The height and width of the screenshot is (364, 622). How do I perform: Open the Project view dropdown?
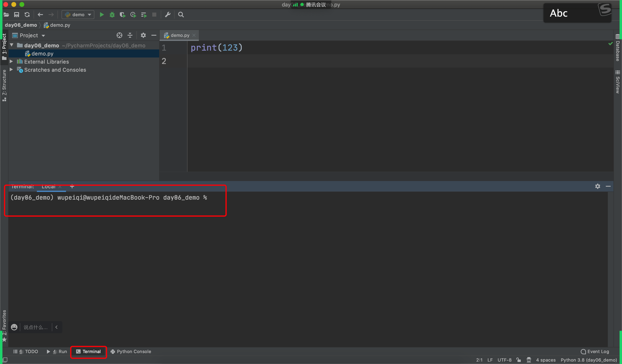[29, 35]
